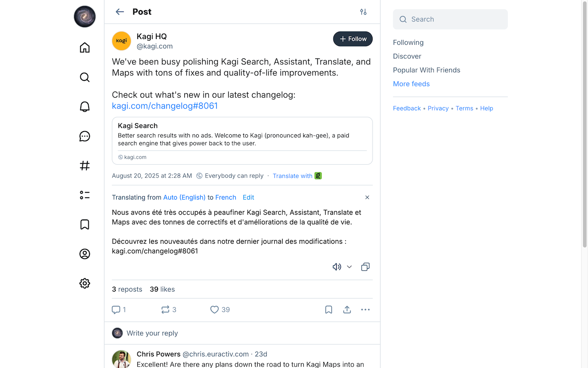Screen dimensions: 588x368
Task: Change source language Auto (English)
Action: tap(185, 197)
